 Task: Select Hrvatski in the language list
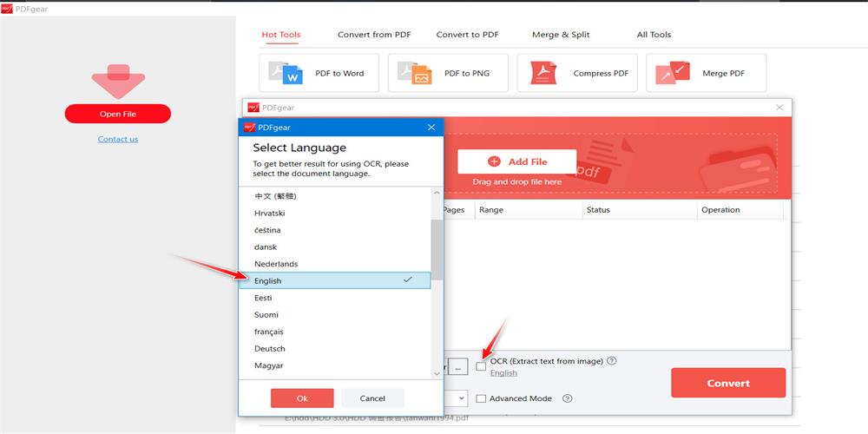point(334,214)
